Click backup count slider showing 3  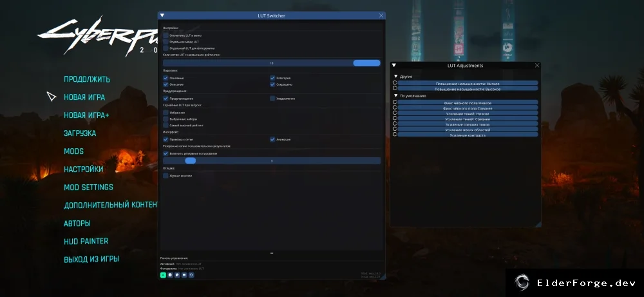(272, 160)
